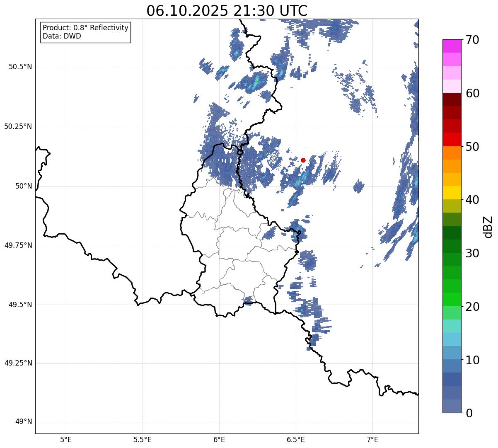Select the 'Product: 0.8° Reflectivity' text

point(86,28)
